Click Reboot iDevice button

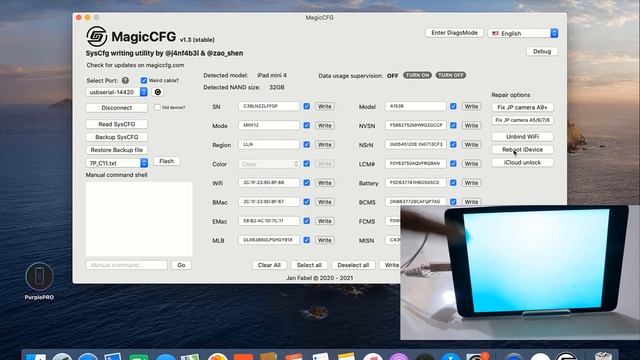click(522, 150)
